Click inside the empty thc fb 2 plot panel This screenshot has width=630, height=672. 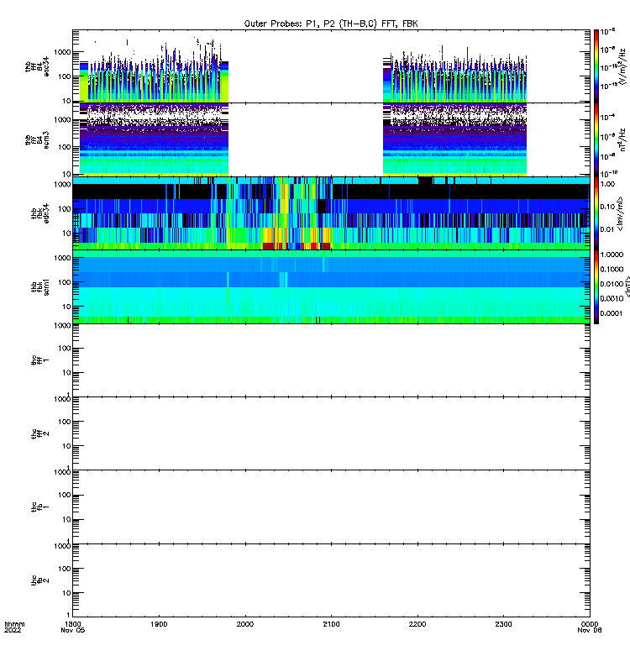tap(331, 580)
